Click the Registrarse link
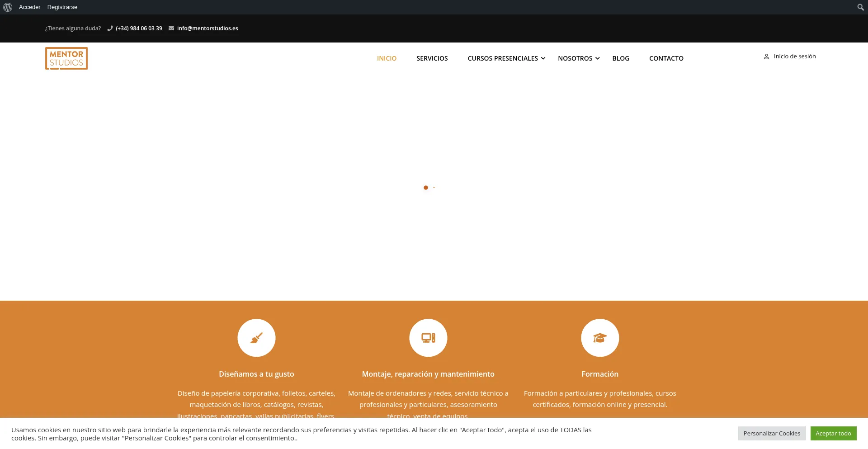 (62, 7)
